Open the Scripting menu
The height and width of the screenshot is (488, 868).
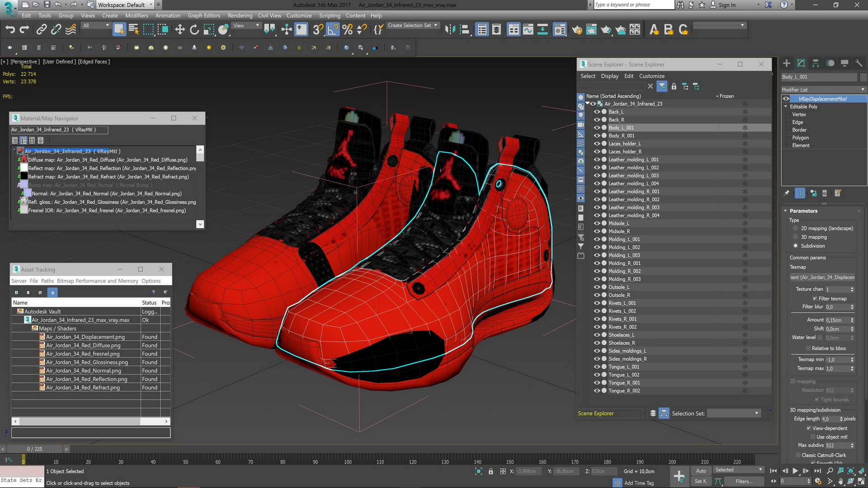[x=330, y=15]
